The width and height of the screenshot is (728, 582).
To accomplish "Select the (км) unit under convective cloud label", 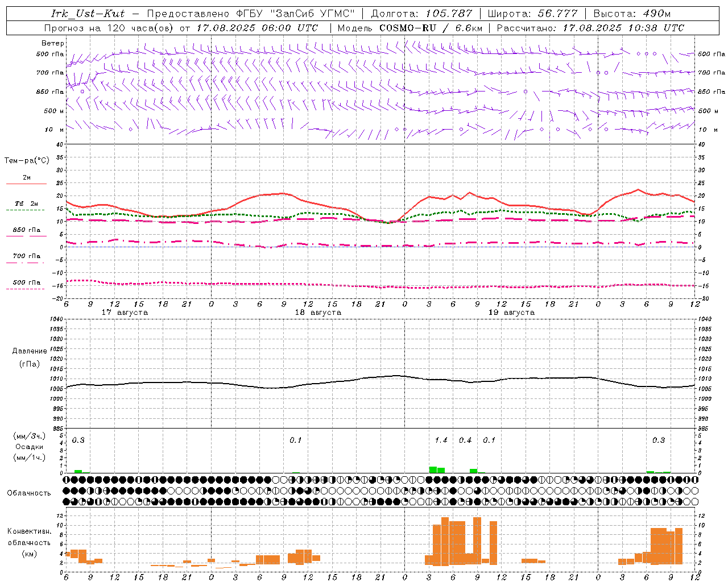I will click(29, 554).
